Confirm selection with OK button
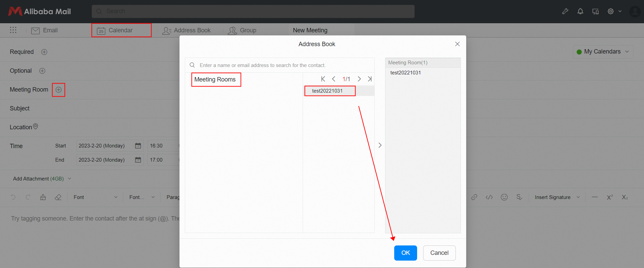The height and width of the screenshot is (268, 644). pos(406,253)
